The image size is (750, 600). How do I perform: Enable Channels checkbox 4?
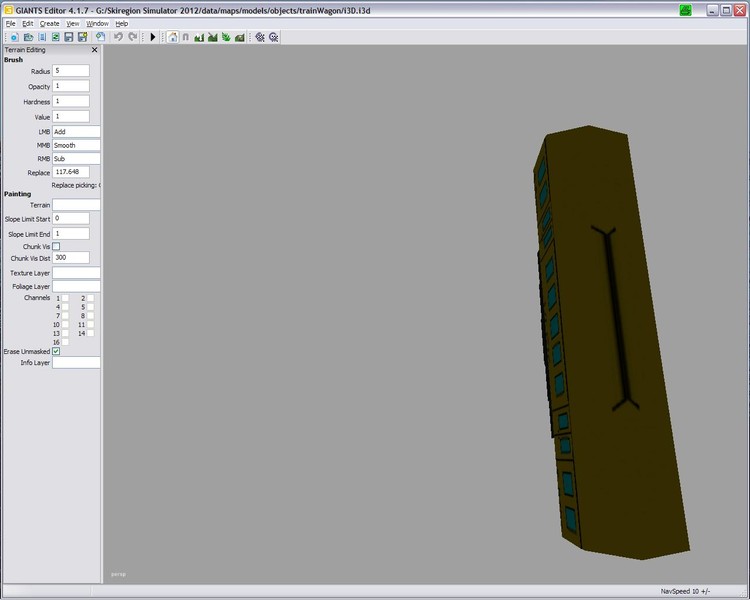pyautogui.click(x=65, y=307)
